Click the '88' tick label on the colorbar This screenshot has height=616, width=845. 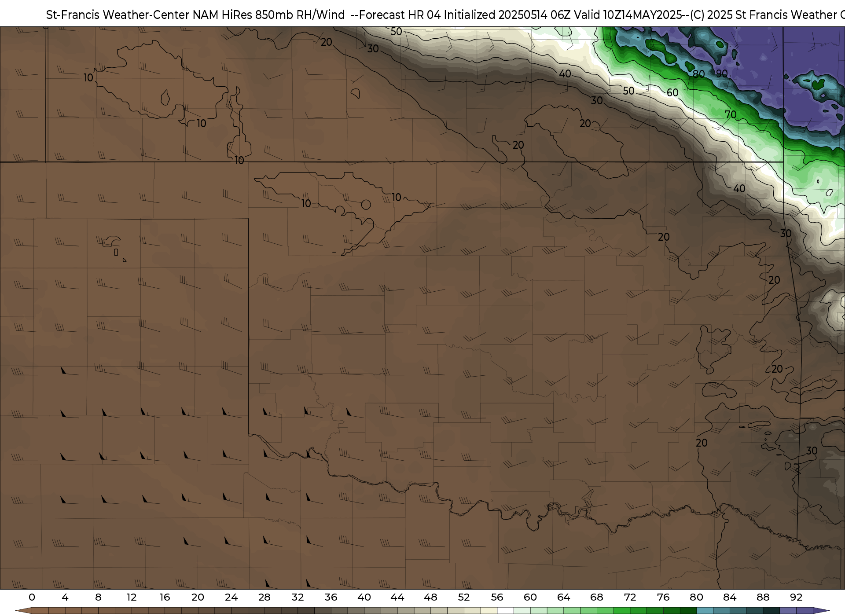coord(763,597)
